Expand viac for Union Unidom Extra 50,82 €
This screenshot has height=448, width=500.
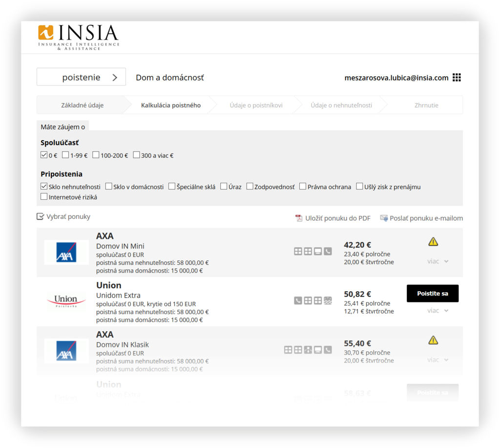pyautogui.click(x=438, y=310)
